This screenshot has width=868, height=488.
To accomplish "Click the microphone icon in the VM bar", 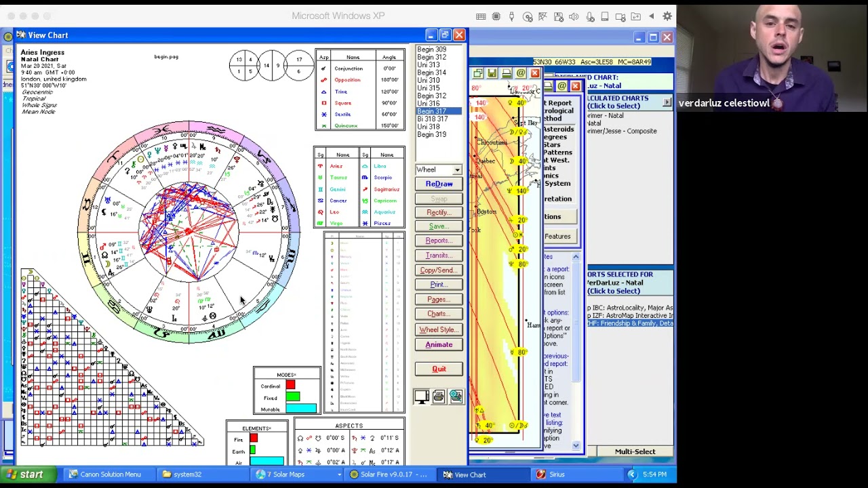I will (x=590, y=16).
